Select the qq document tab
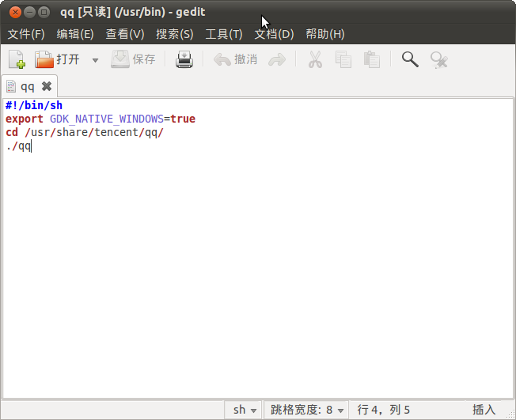The height and width of the screenshot is (420, 516). pos(28,86)
